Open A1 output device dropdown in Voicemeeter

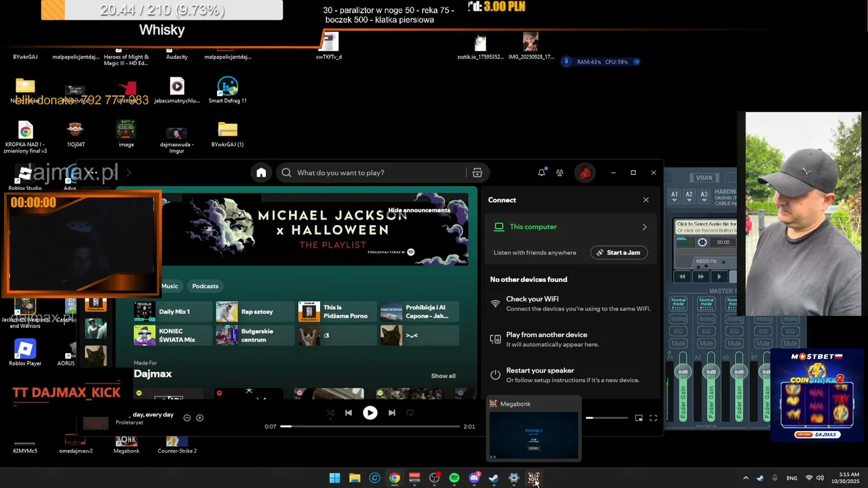pos(675,196)
